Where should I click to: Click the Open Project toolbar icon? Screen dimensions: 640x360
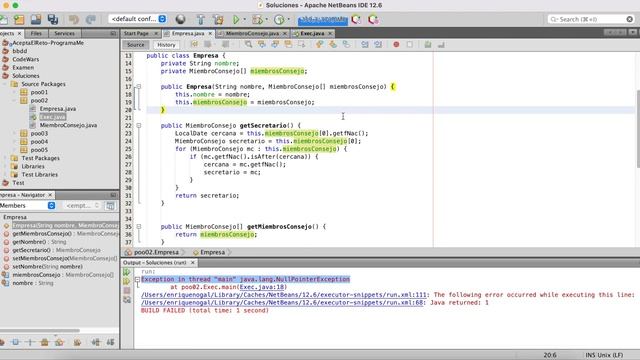point(36,19)
